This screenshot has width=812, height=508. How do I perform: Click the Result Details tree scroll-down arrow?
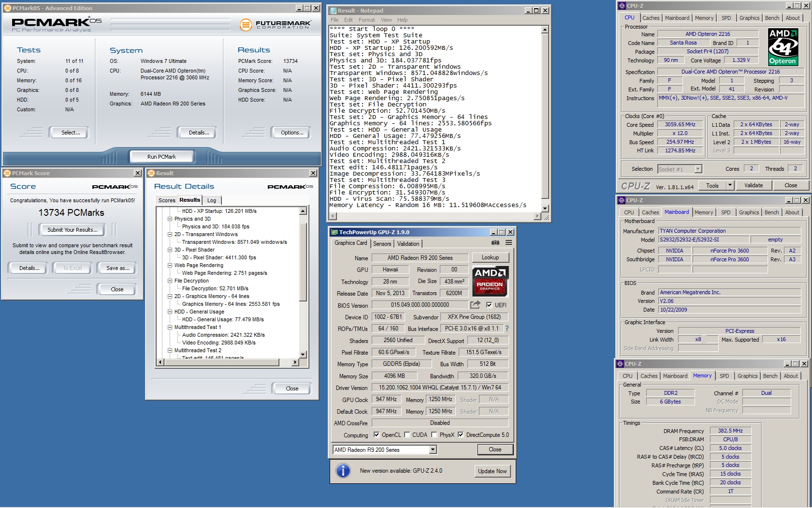pyautogui.click(x=303, y=355)
